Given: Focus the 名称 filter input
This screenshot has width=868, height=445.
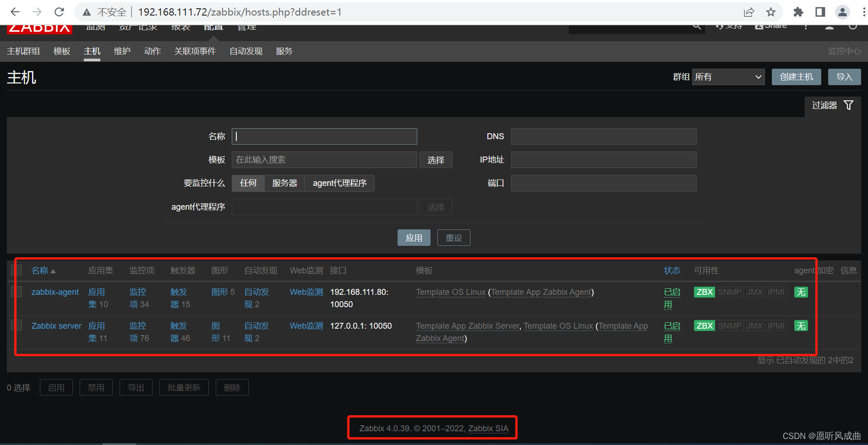Looking at the screenshot, I should (x=324, y=136).
